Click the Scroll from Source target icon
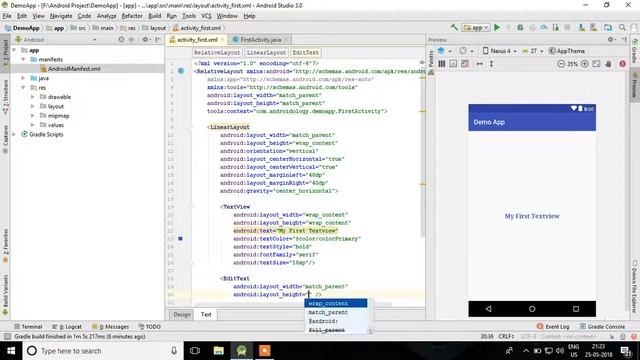This screenshot has height=360, width=640. point(121,40)
